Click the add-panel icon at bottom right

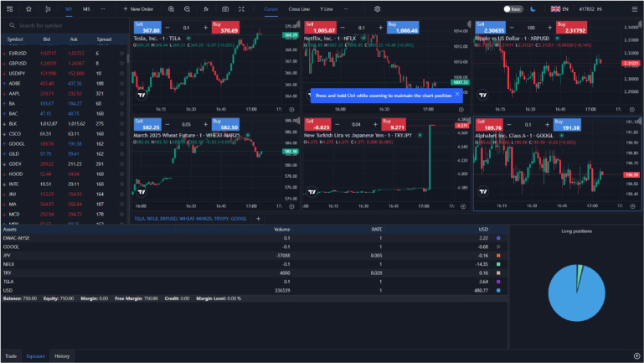point(636,356)
